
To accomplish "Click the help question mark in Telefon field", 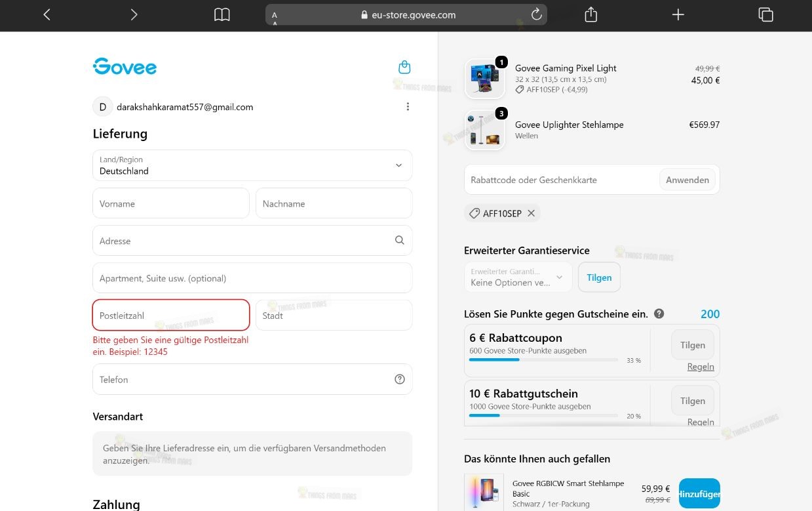I will [400, 379].
